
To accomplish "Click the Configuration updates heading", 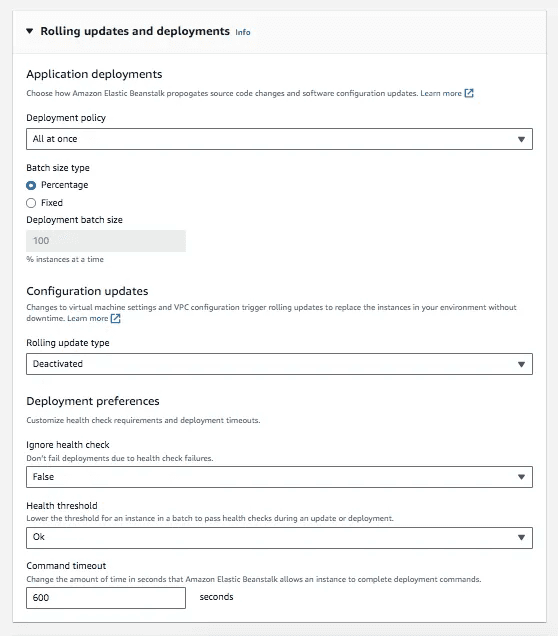I will (x=87, y=291).
